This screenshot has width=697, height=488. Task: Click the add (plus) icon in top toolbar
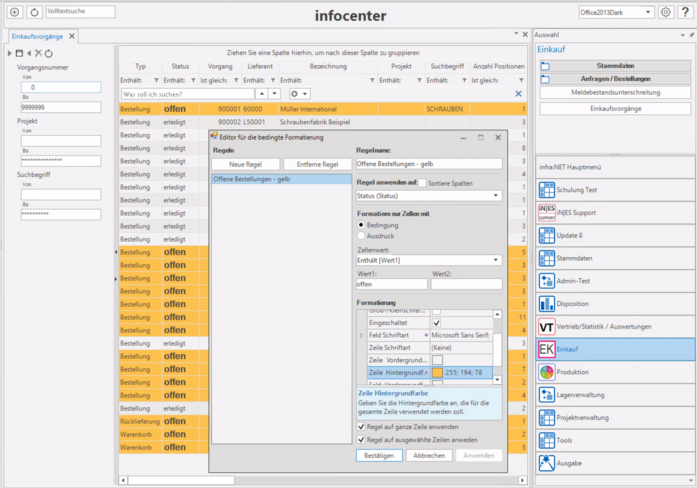[x=14, y=12]
